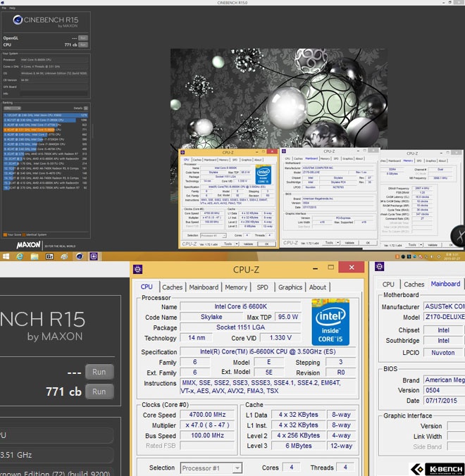
Task: Click Validate in the small yellow-bordered CPU-Z window
Action: 248,244
